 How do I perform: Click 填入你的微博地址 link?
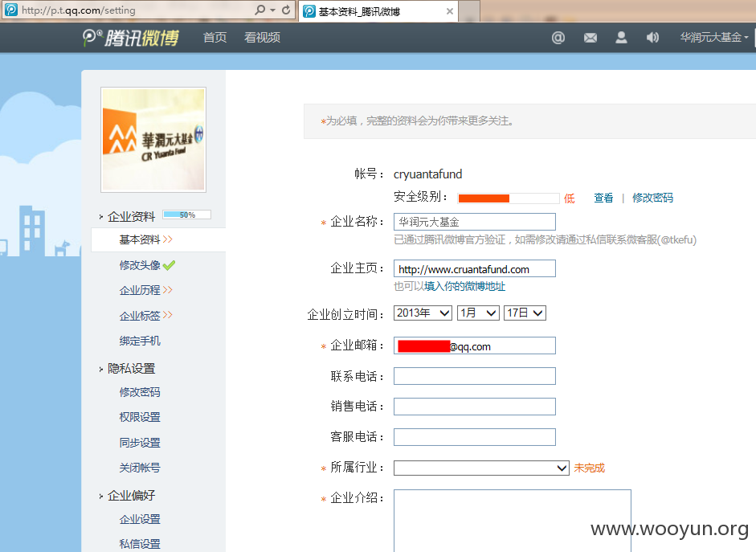pyautogui.click(x=465, y=286)
